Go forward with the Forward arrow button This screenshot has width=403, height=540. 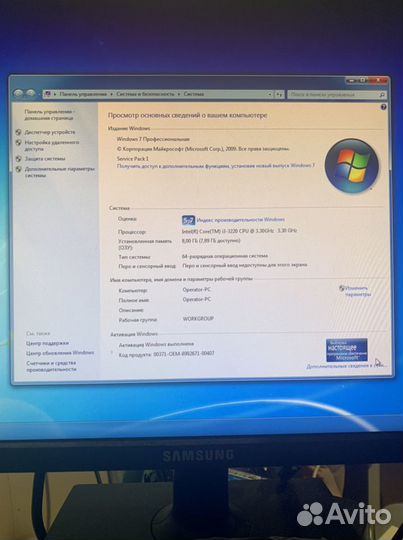click(x=31, y=93)
